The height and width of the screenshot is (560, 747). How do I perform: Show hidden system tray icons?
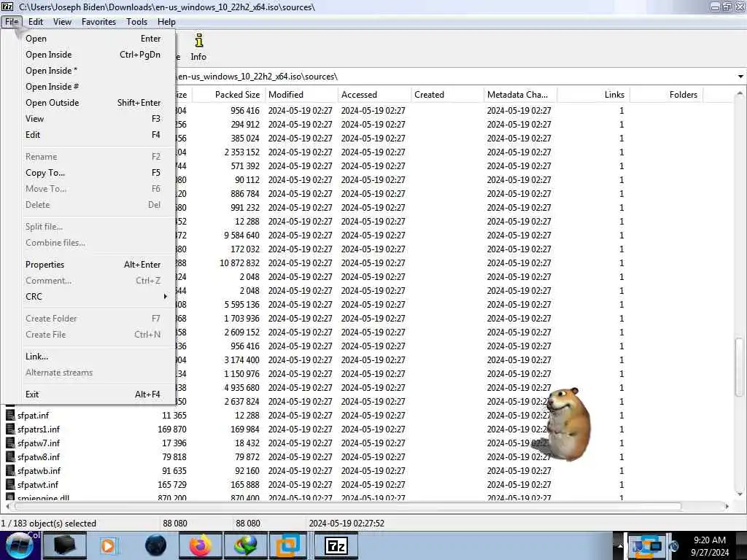click(x=620, y=545)
